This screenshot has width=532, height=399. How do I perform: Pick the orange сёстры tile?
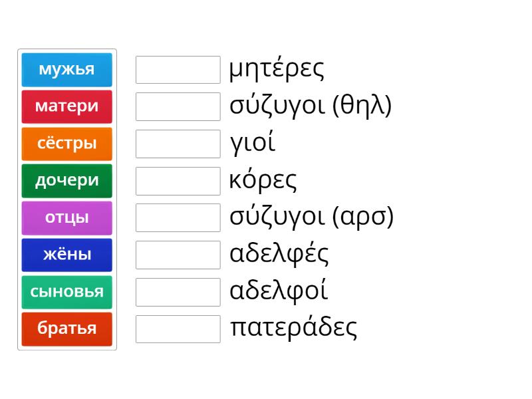66,144
